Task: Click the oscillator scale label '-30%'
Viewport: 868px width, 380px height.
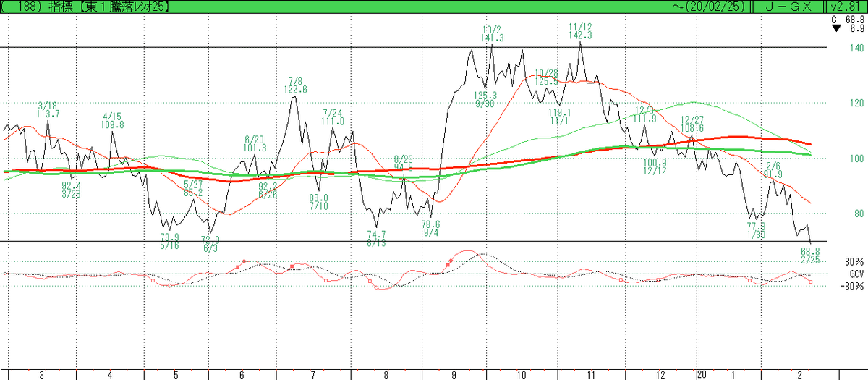Action: 853,287
